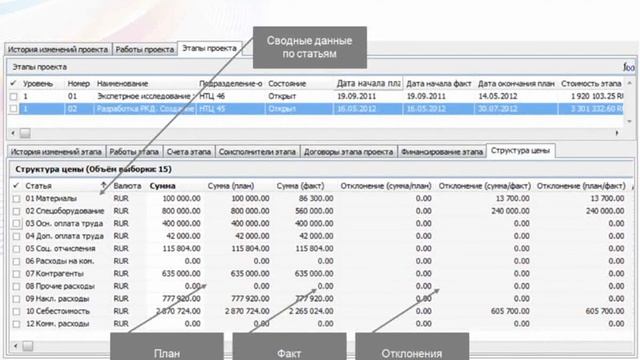The width and height of the screenshot is (640, 360).
Task: Check the 04 Доп. оплата труда checkbox
Action: 16,236
